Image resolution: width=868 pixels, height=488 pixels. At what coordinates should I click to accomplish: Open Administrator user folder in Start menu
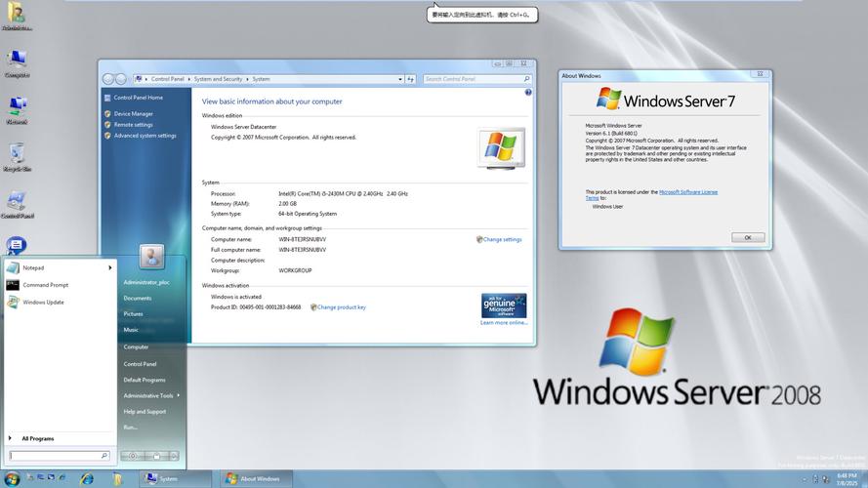click(146, 282)
